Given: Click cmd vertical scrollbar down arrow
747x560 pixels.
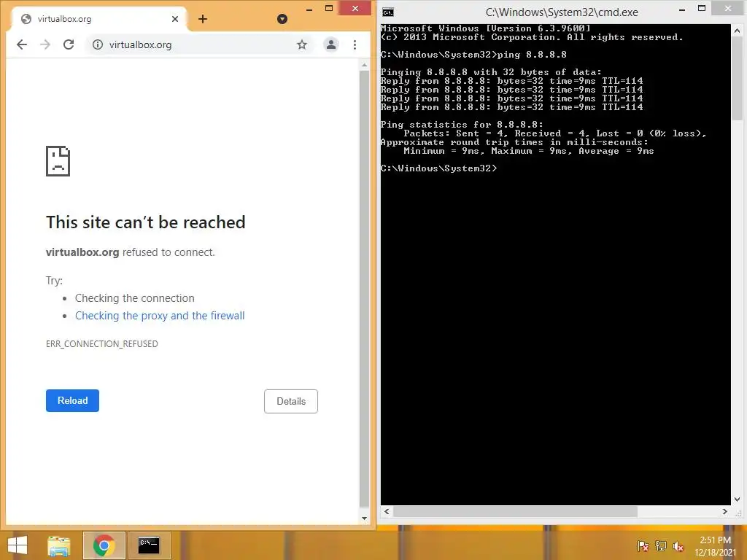Looking at the screenshot, I should pyautogui.click(x=737, y=499).
